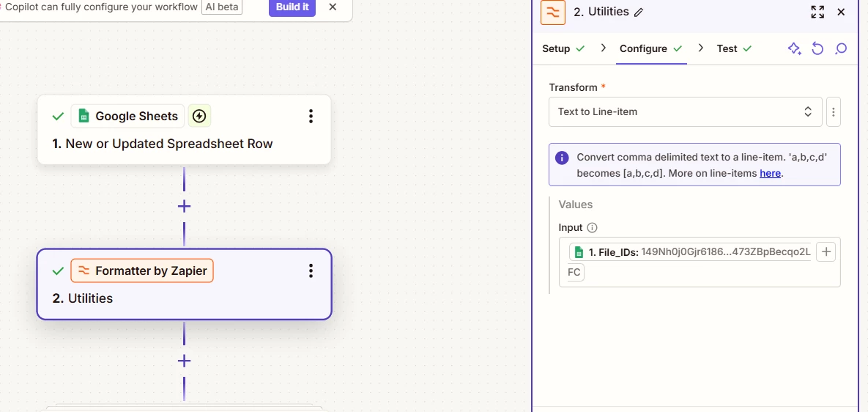Viewport: 868px width, 412px height.
Task: Click the Values section label
Action: coord(576,205)
